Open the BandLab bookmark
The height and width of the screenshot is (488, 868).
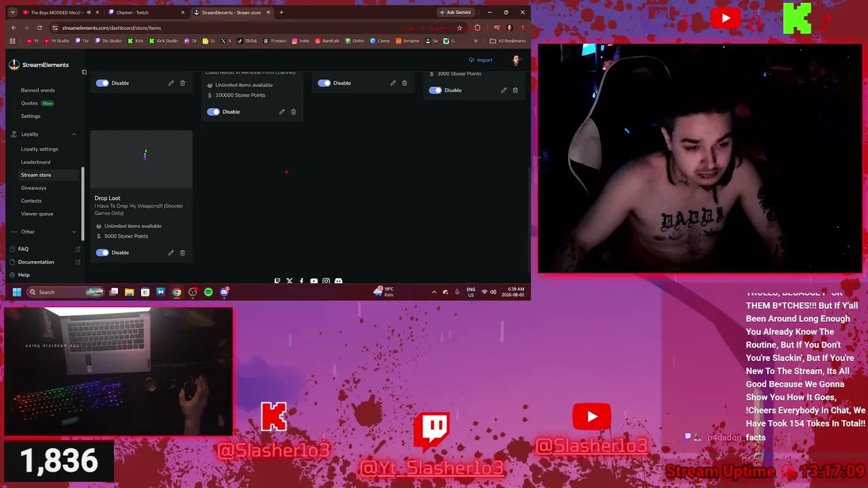click(326, 41)
